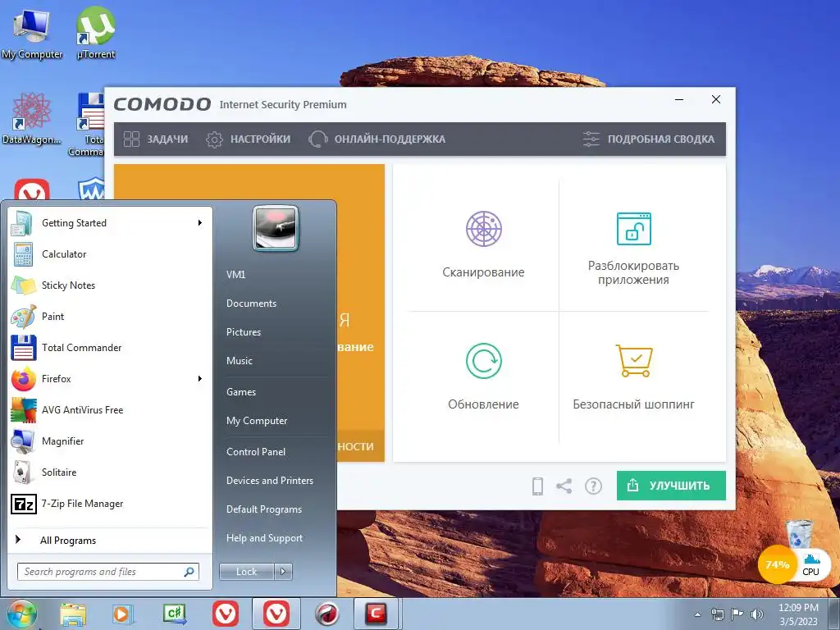Viewport: 840px width, 630px height.
Task: Open Solitaire from the Start menu
Action: (x=109, y=472)
